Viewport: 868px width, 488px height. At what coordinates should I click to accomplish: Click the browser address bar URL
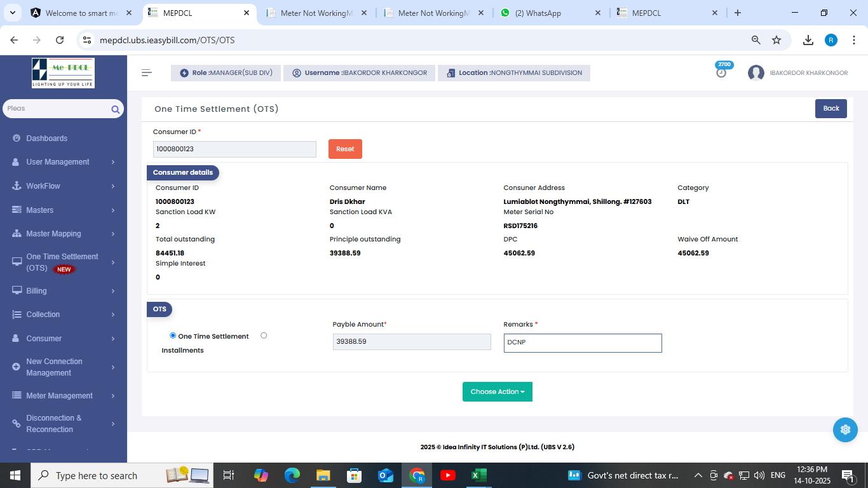pyautogui.click(x=167, y=40)
